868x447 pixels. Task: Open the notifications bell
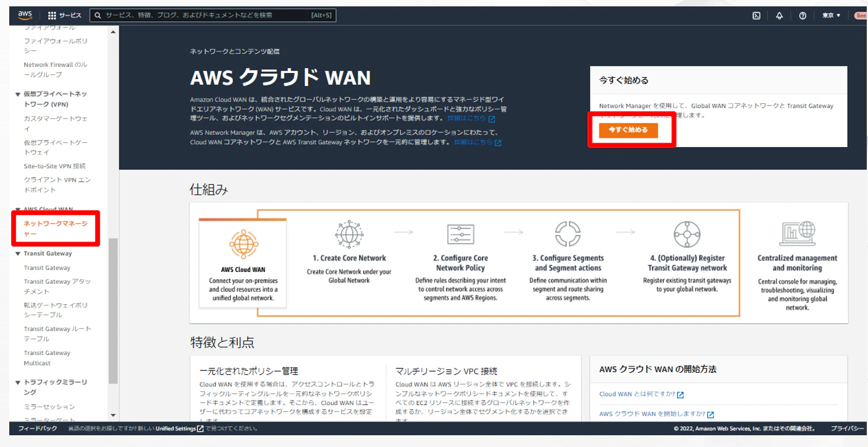tap(779, 15)
